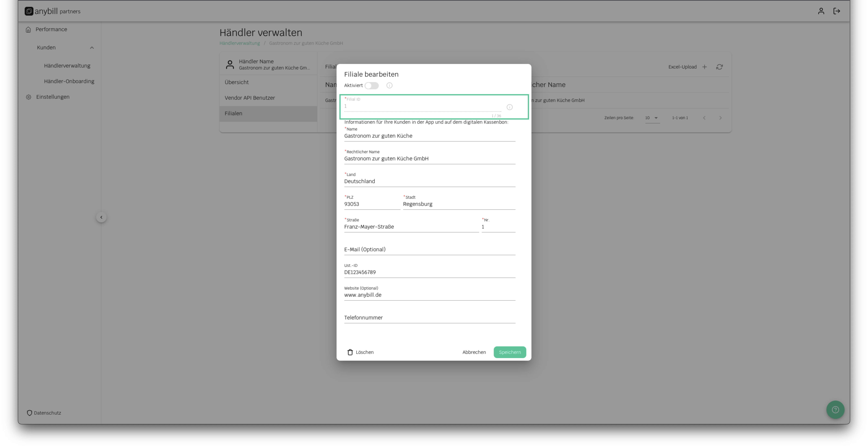This screenshot has height=448, width=868.
Task: Click the Abbrechen button
Action: (x=474, y=352)
